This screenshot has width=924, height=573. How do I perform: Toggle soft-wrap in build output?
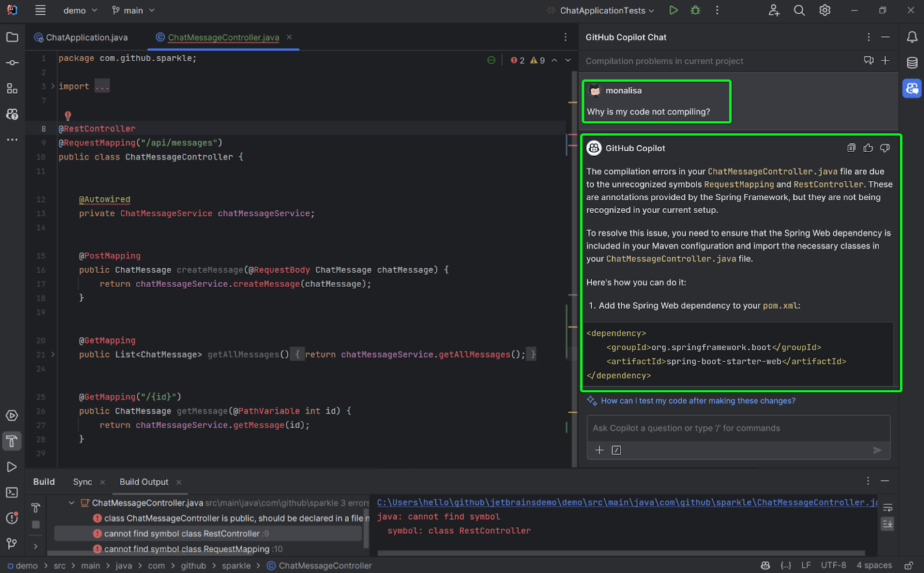(x=888, y=508)
